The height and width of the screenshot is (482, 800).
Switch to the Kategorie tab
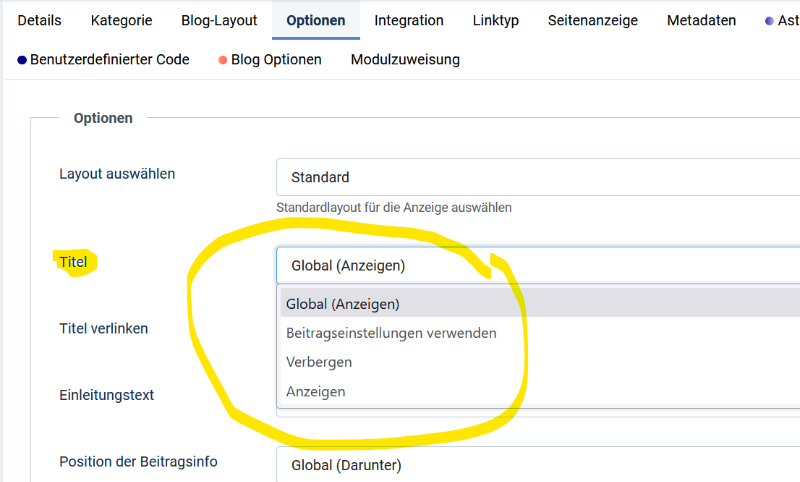click(x=121, y=20)
